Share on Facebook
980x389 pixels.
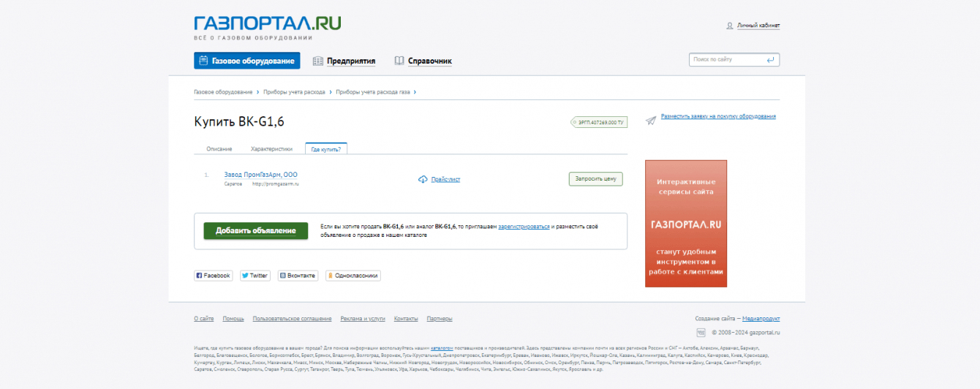pyautogui.click(x=213, y=276)
